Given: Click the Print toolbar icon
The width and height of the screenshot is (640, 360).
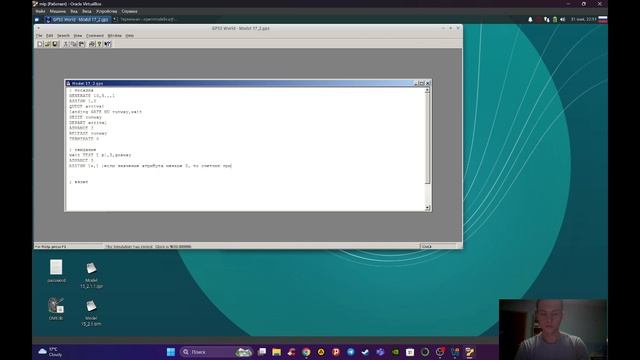Looking at the screenshot, I should pos(92,44).
